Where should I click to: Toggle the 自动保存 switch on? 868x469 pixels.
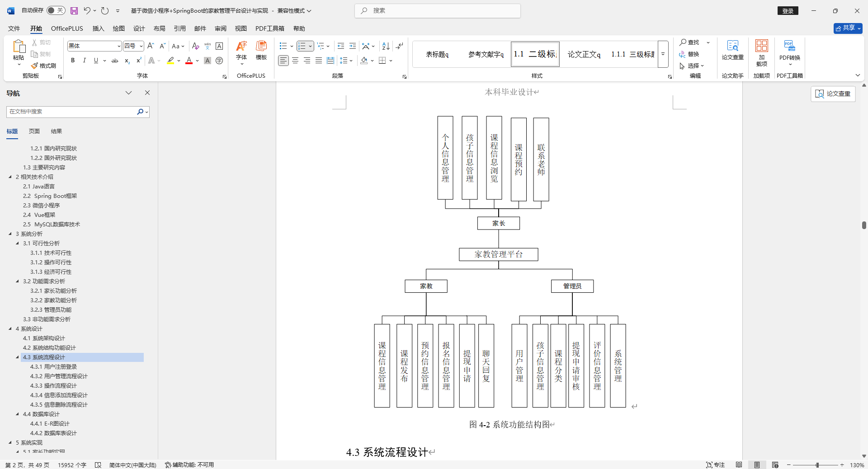tap(56, 10)
